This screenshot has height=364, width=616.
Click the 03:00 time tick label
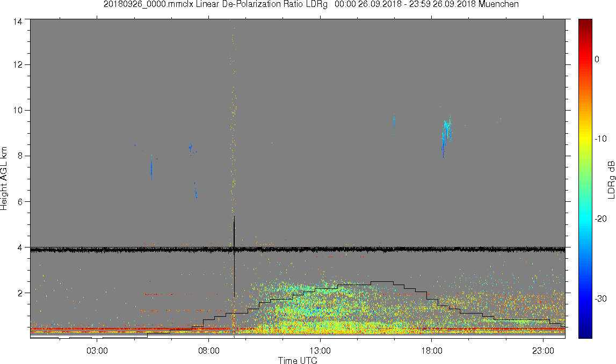pos(97,351)
